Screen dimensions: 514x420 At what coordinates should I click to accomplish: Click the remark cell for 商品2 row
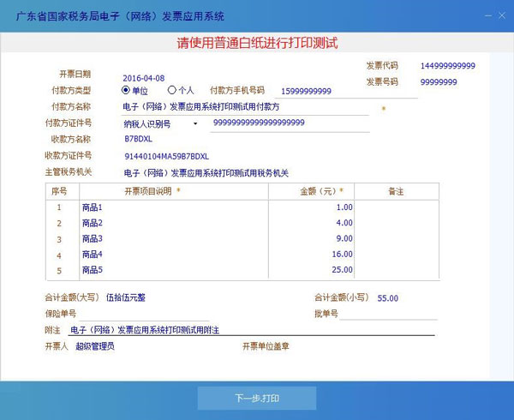click(395, 223)
